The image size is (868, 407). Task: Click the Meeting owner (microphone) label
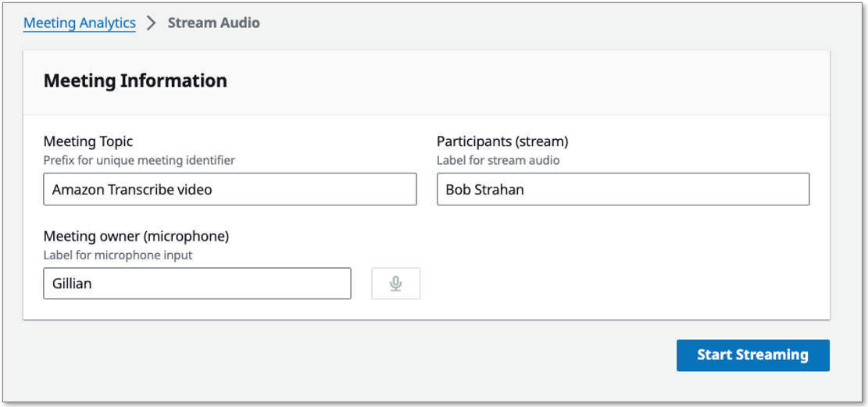(x=136, y=236)
